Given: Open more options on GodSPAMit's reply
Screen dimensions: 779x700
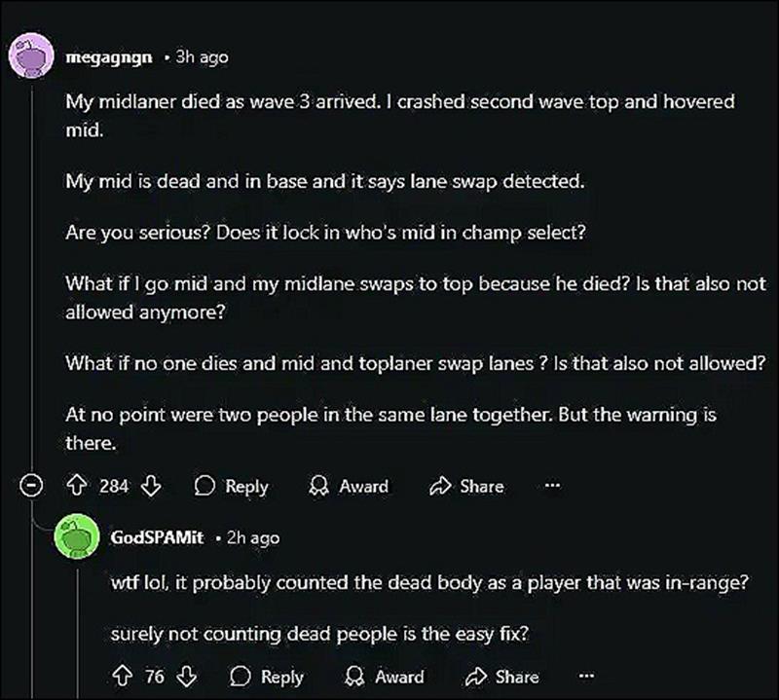Looking at the screenshot, I should (585, 677).
